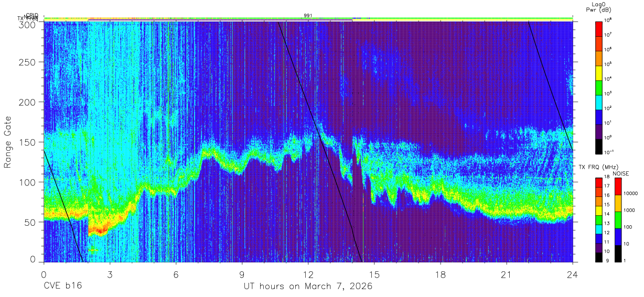Select the yellow segment of TX FRQ colorbar
Image resolution: width=644 pixels, height=297 pixels.
point(599,211)
